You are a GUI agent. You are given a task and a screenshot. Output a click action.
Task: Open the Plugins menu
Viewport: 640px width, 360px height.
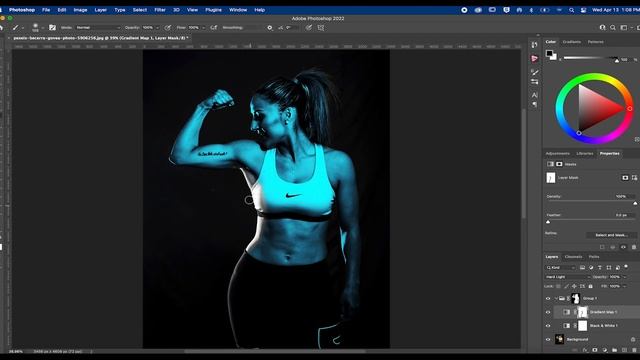pyautogui.click(x=213, y=10)
